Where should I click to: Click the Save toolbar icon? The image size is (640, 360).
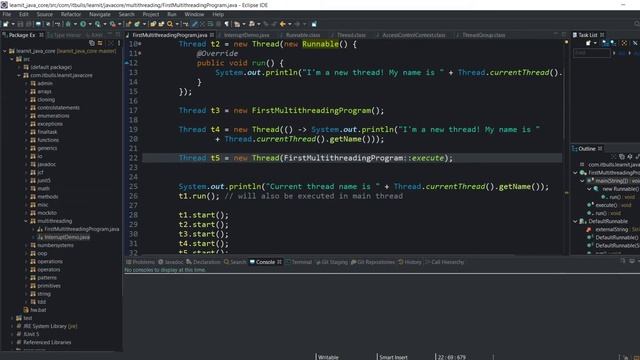tap(20, 24)
